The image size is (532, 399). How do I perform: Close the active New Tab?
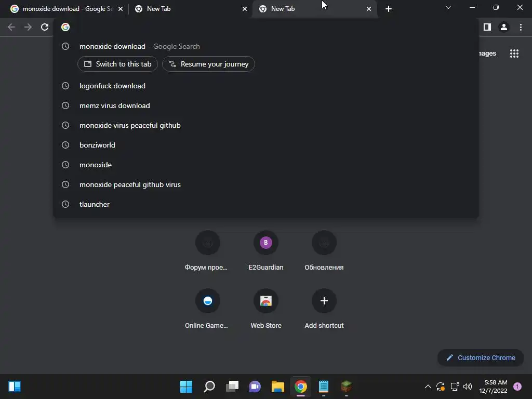pyautogui.click(x=369, y=9)
